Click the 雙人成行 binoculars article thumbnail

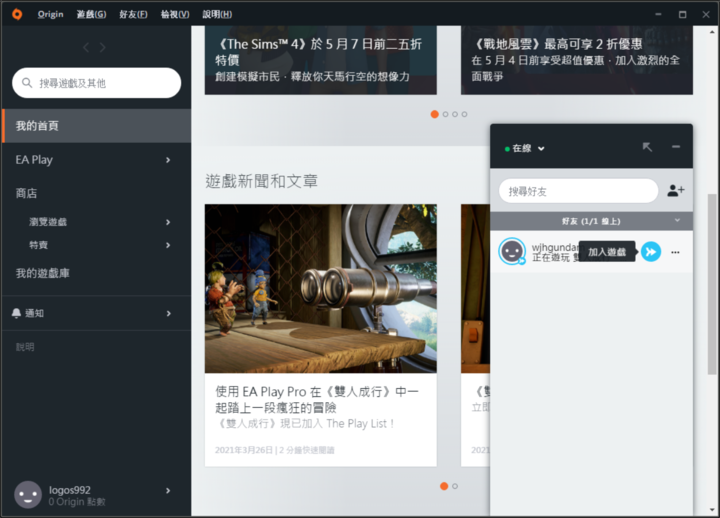[x=321, y=288]
